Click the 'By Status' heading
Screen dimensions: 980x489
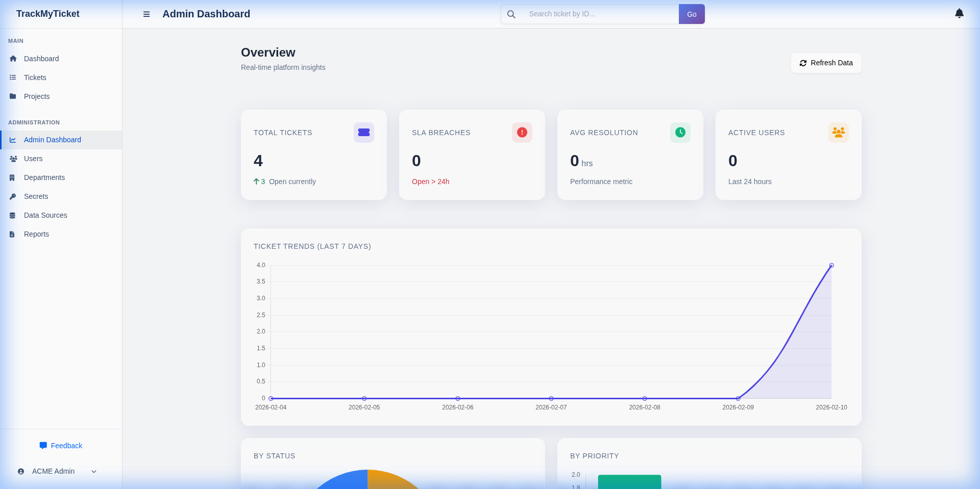pyautogui.click(x=275, y=456)
